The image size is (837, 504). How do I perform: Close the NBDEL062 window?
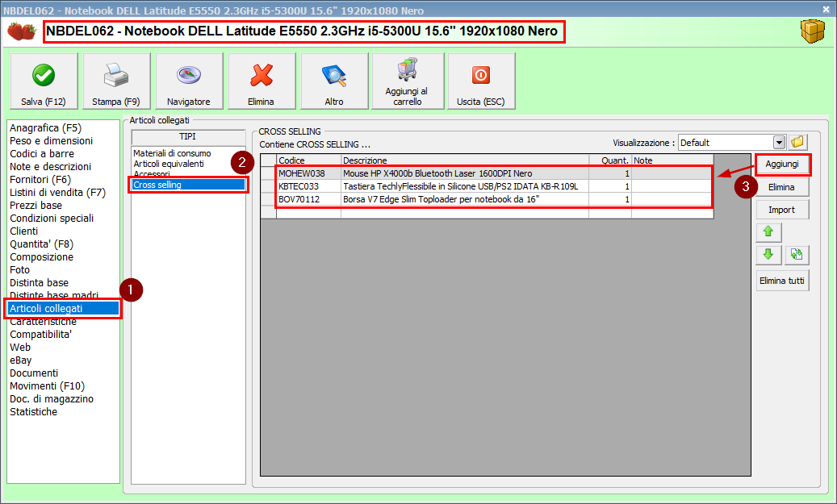825,9
